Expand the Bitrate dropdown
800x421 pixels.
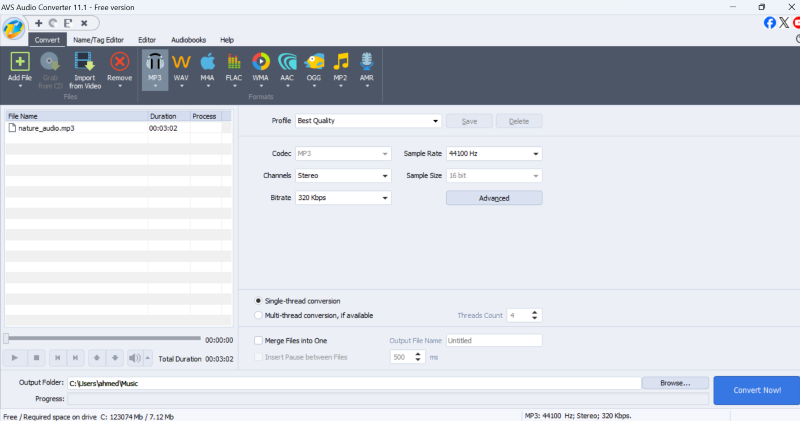pos(342,198)
